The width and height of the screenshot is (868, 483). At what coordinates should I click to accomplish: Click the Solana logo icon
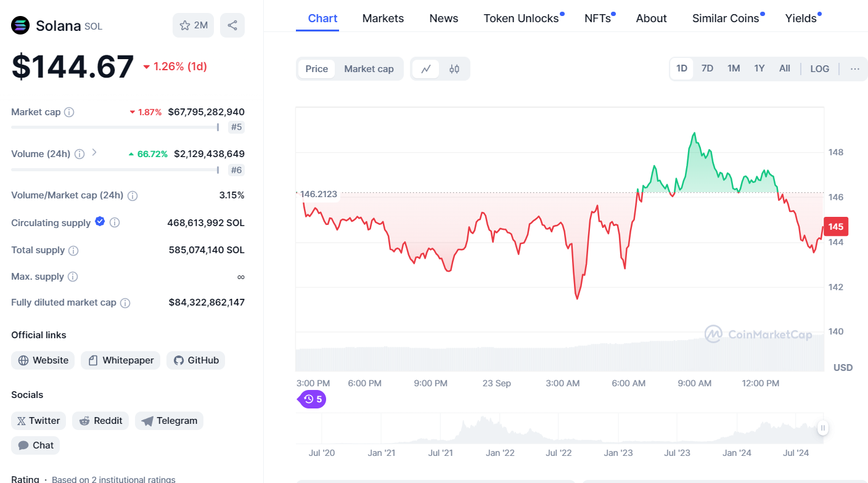point(20,25)
